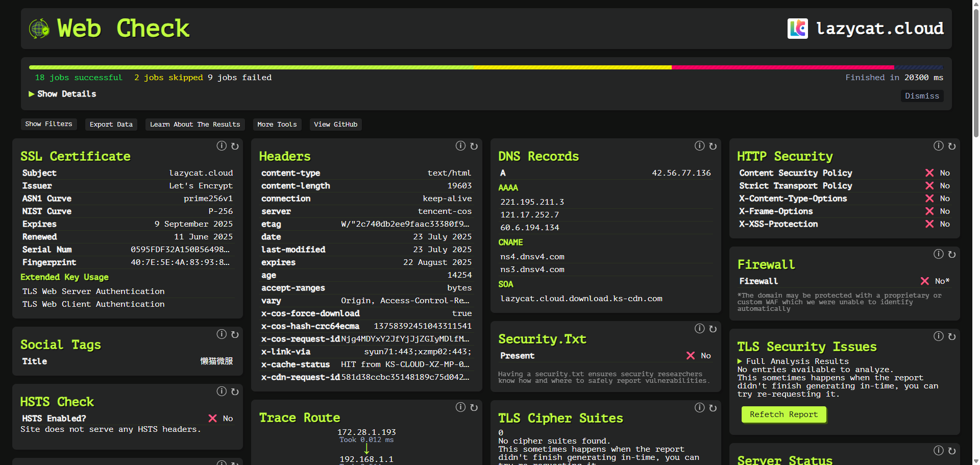Screen dimensions: 980x465
Task: Refresh the Headers card
Action: (474, 146)
